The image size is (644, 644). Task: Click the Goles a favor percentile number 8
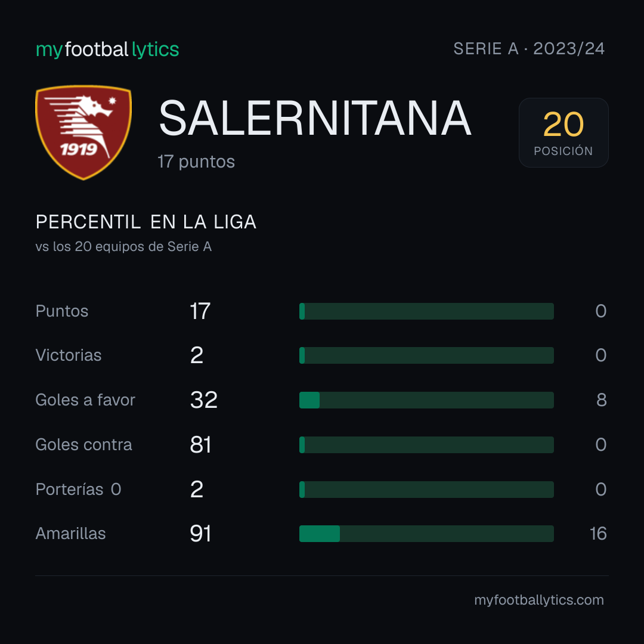pos(601,400)
